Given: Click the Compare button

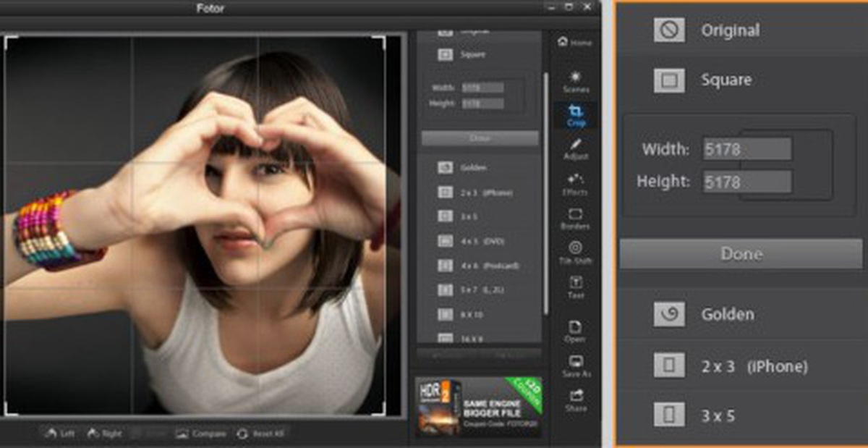Looking at the screenshot, I should [201, 434].
